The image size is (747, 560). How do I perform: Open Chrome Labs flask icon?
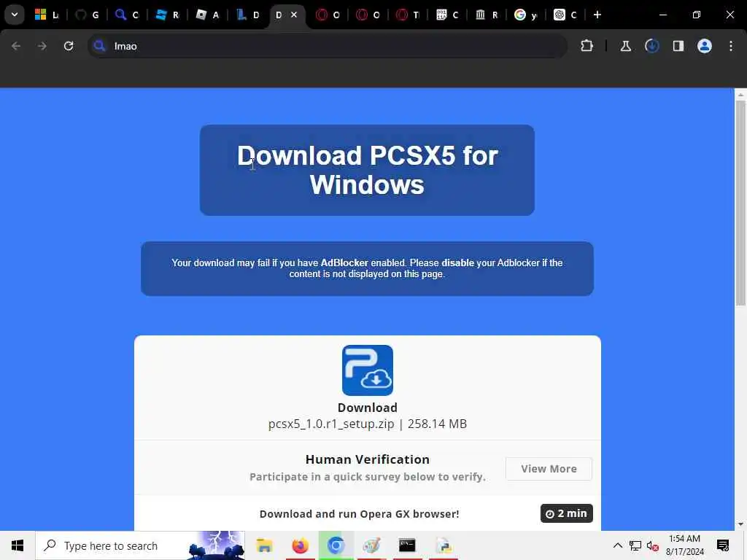pos(625,46)
